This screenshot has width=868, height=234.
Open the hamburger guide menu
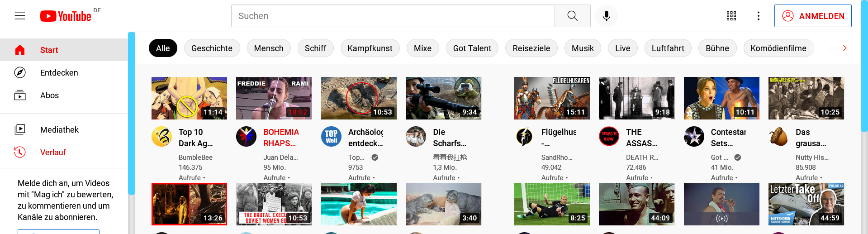[20, 16]
